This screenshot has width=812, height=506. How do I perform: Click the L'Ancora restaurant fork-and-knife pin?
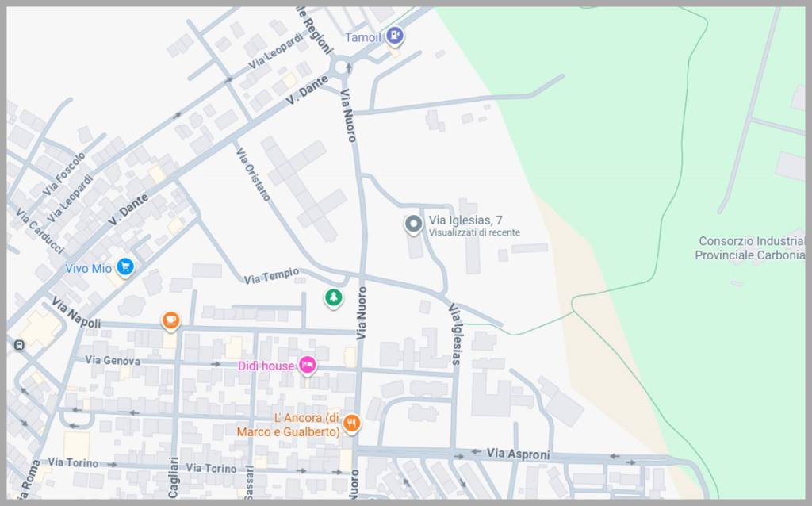351,424
